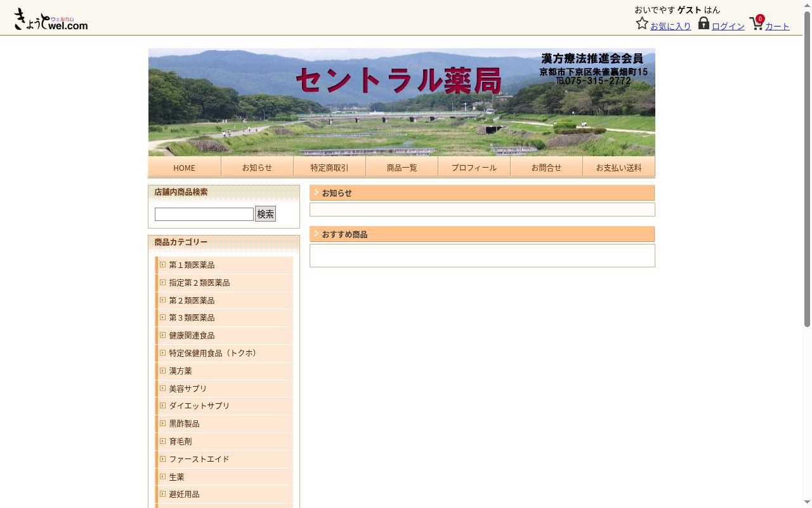Select the 美容サプリ category
This screenshot has width=812, height=508.
(x=224, y=389)
